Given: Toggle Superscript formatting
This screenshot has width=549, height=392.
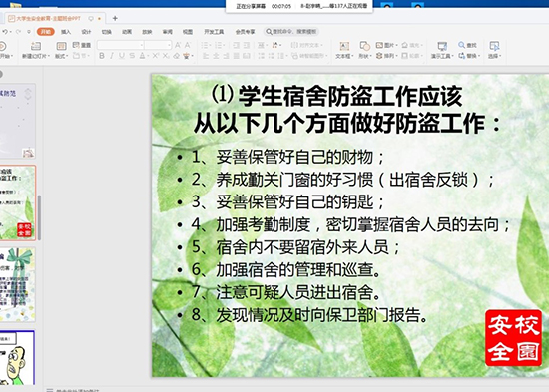Looking at the screenshot, I should [x=156, y=56].
